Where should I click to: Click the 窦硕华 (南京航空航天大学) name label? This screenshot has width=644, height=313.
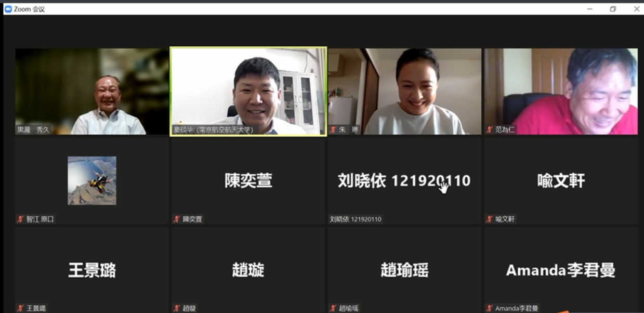coord(214,129)
